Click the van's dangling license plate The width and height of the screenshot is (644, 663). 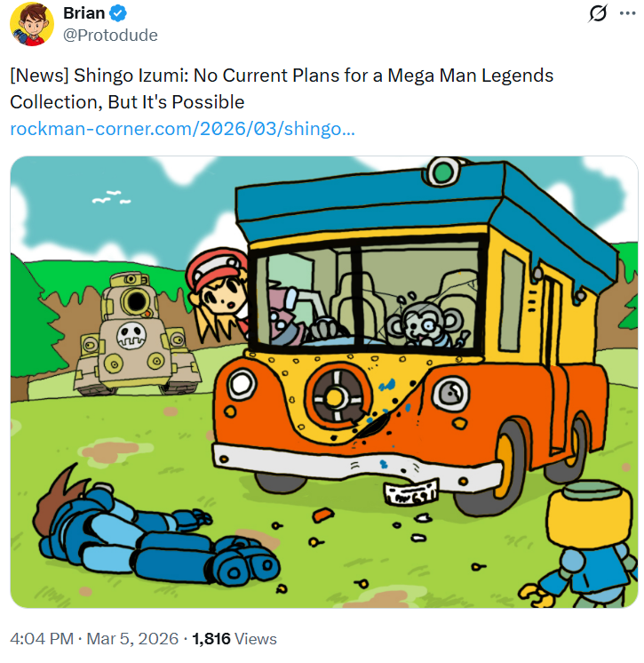click(x=410, y=492)
